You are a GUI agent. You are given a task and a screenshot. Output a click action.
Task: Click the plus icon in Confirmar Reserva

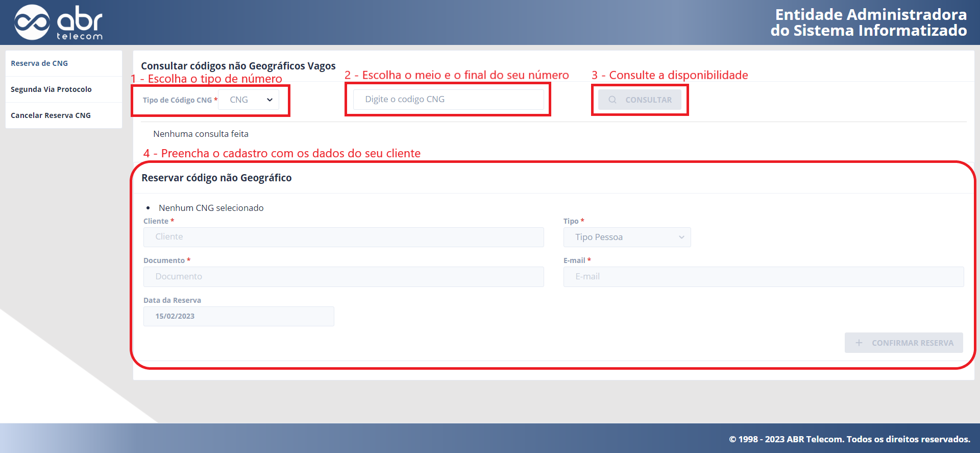click(859, 343)
